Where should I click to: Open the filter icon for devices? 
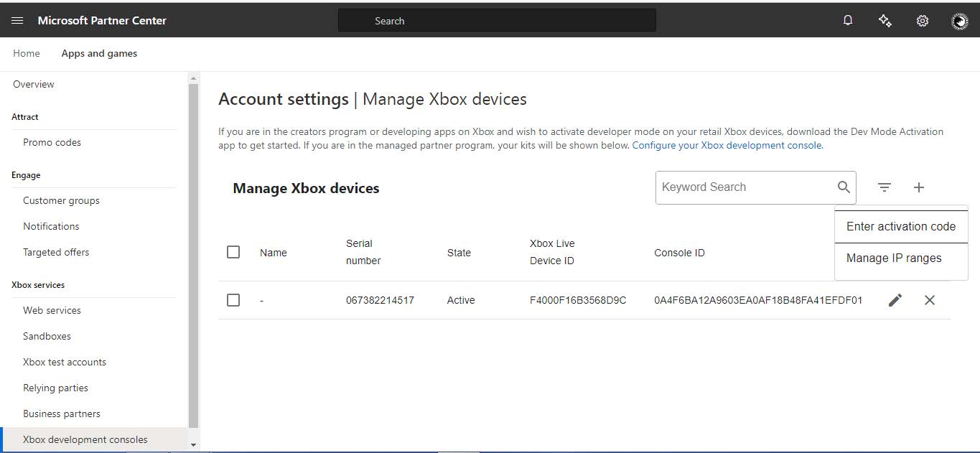885,187
